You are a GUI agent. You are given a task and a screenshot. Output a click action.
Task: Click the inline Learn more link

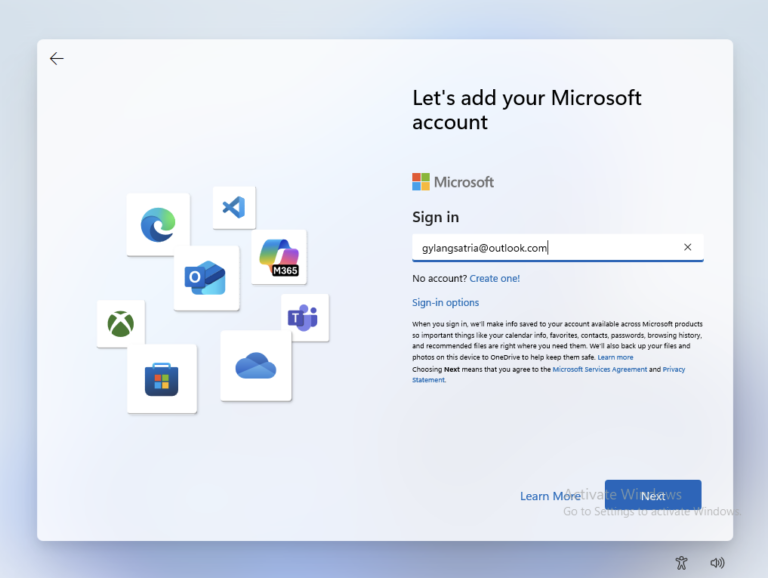tap(615, 357)
